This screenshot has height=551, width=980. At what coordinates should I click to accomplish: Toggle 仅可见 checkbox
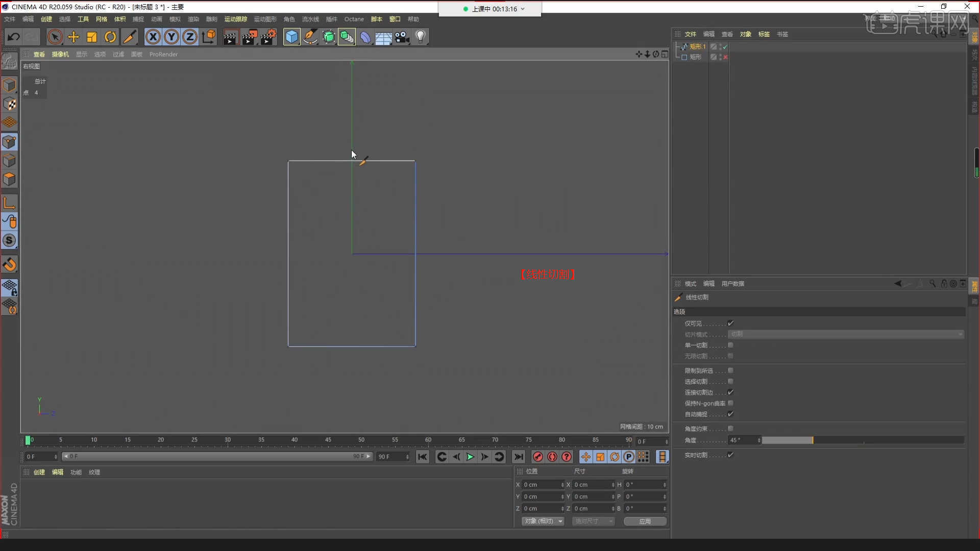coord(730,323)
